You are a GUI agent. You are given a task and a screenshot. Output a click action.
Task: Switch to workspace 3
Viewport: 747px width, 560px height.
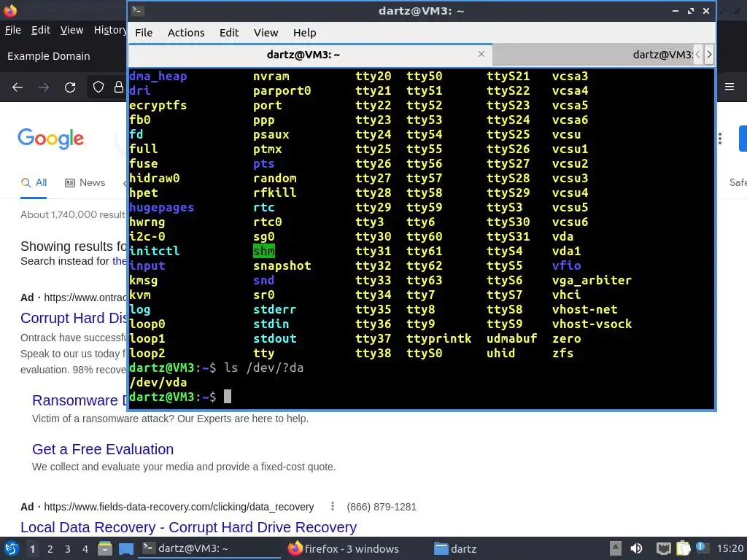tap(68, 549)
